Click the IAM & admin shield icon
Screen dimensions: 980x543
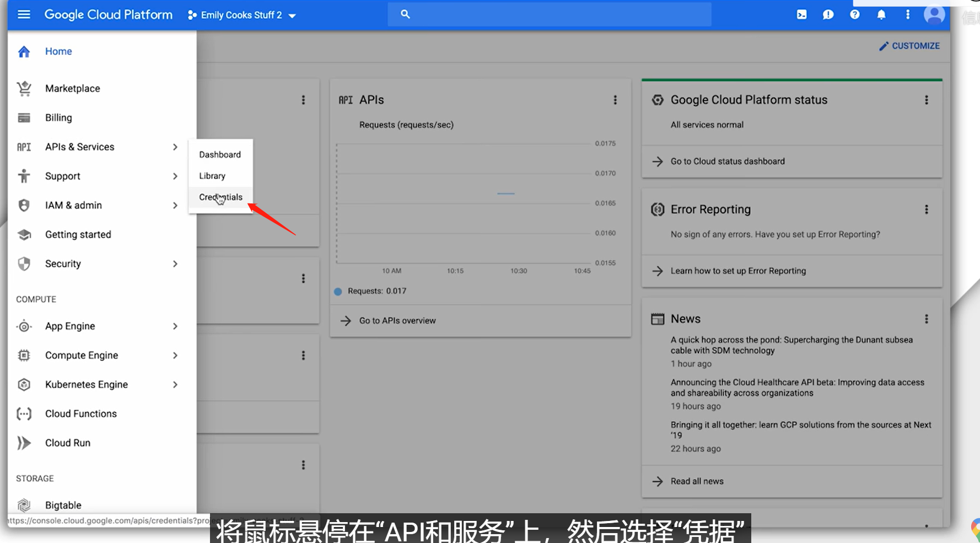(x=24, y=205)
